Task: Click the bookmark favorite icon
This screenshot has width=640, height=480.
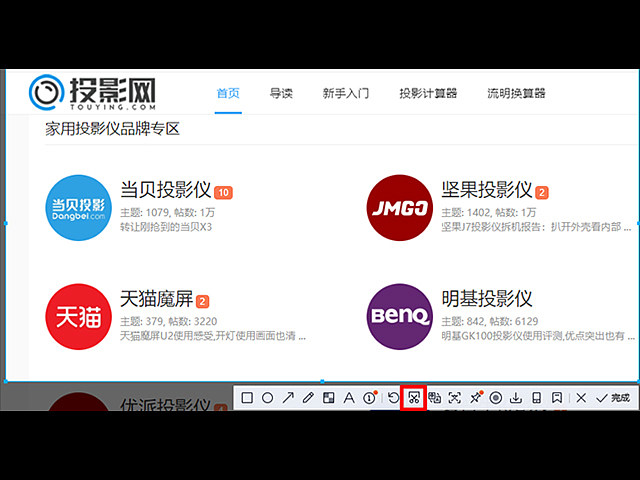Action: (x=557, y=398)
